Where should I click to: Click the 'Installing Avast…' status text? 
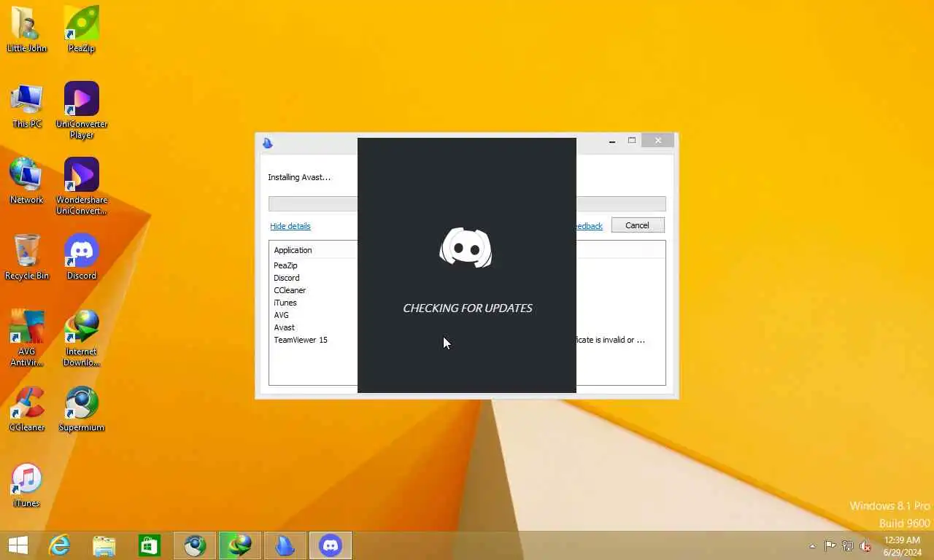[x=299, y=177]
